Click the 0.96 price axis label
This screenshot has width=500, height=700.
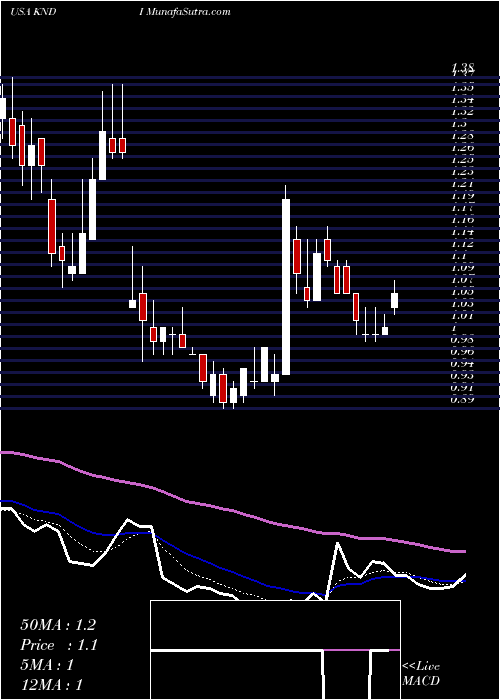pyautogui.click(x=462, y=352)
